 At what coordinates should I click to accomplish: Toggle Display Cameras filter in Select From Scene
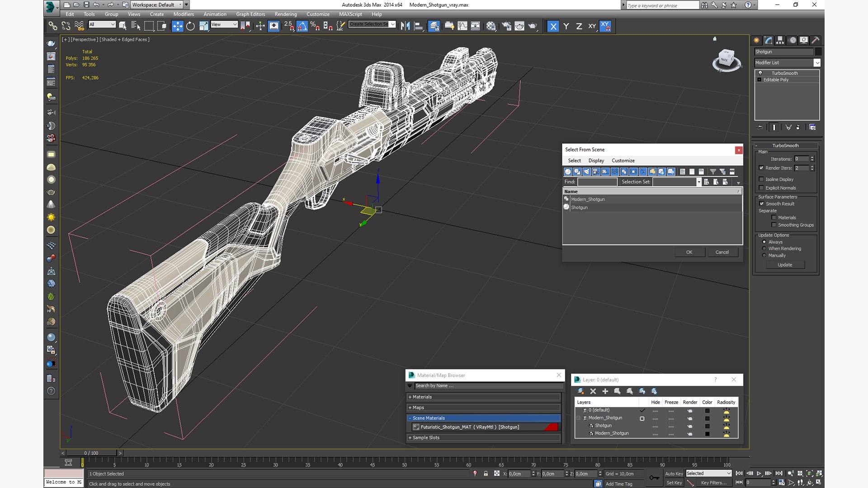[x=596, y=172]
